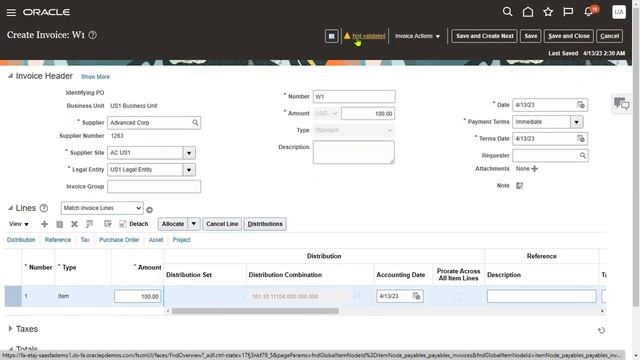Collapse the Lines section

tap(10, 208)
